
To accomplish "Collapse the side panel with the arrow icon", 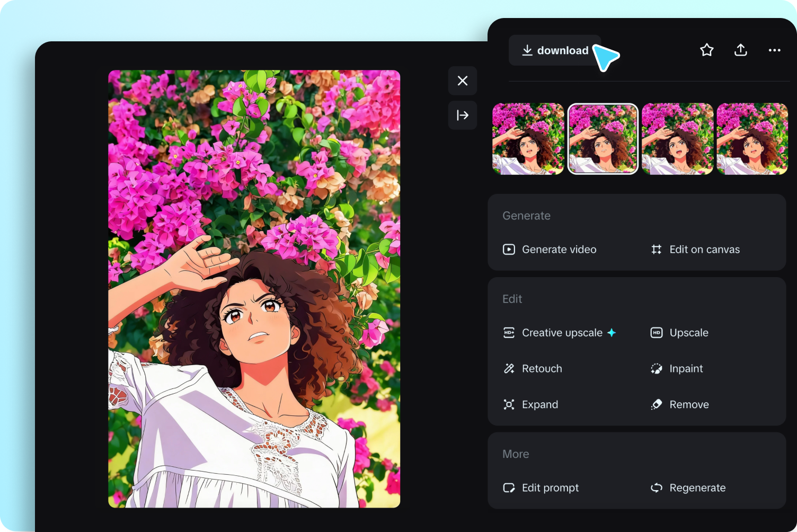I will pos(462,115).
